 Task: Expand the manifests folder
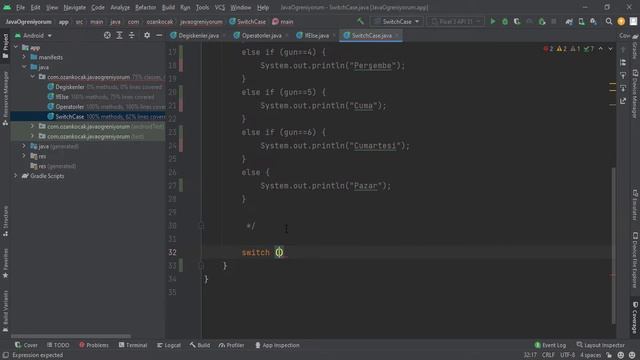pos(24,57)
